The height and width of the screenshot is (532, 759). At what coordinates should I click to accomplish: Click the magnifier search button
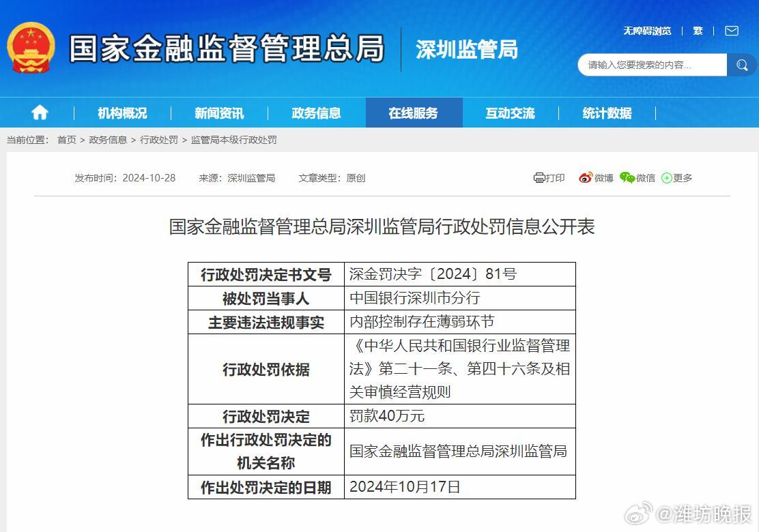click(742, 65)
